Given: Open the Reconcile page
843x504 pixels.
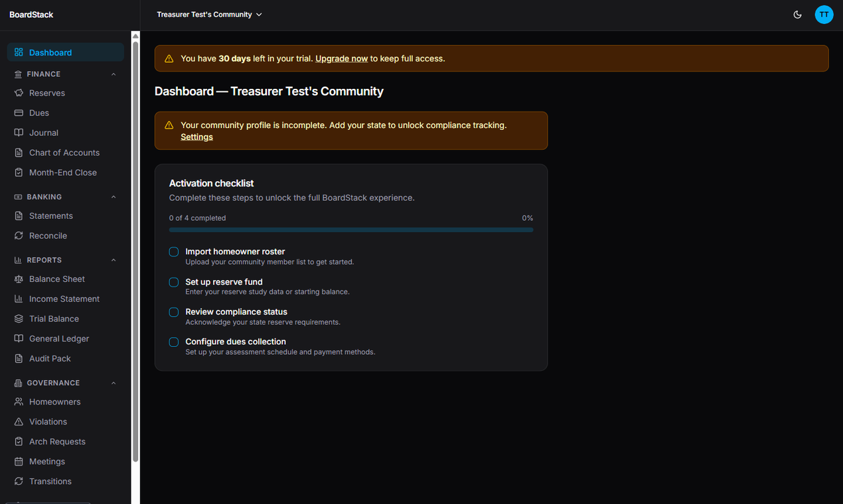Looking at the screenshot, I should click(x=66, y=235).
